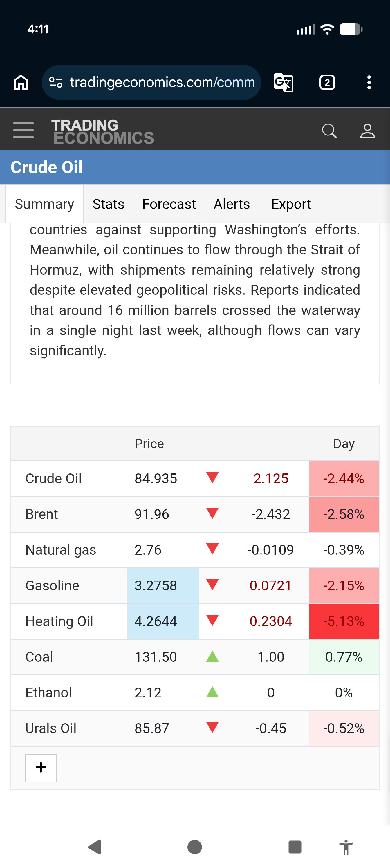
Task: Open the Heating Oil row link
Action: (59, 621)
